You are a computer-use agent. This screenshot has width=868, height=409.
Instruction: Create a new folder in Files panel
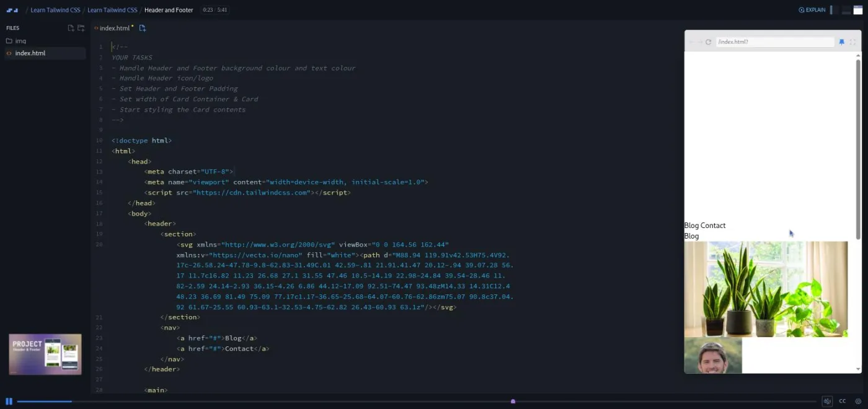pyautogui.click(x=81, y=28)
